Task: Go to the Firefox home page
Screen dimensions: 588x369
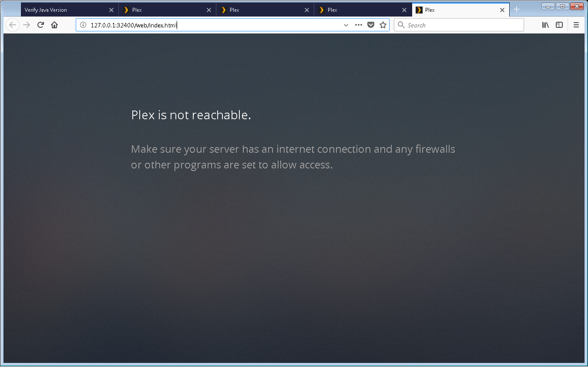Action: [54, 25]
